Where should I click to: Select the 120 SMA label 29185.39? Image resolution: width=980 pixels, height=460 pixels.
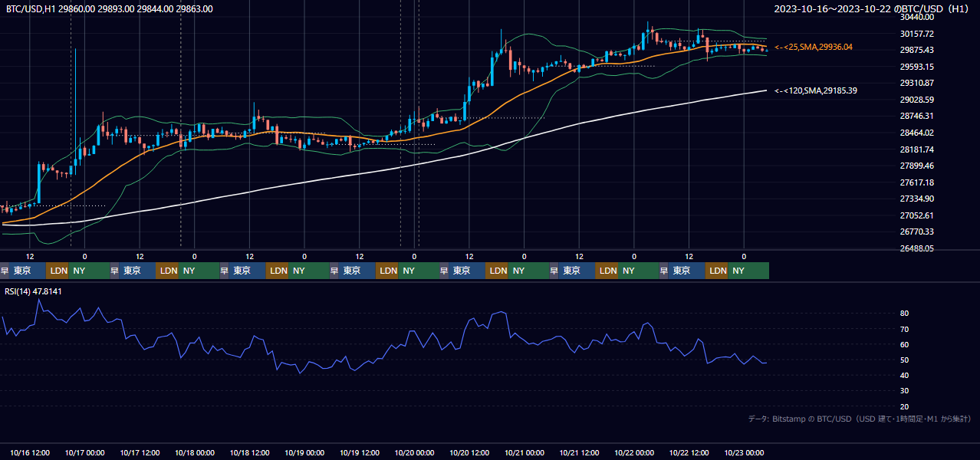click(816, 90)
